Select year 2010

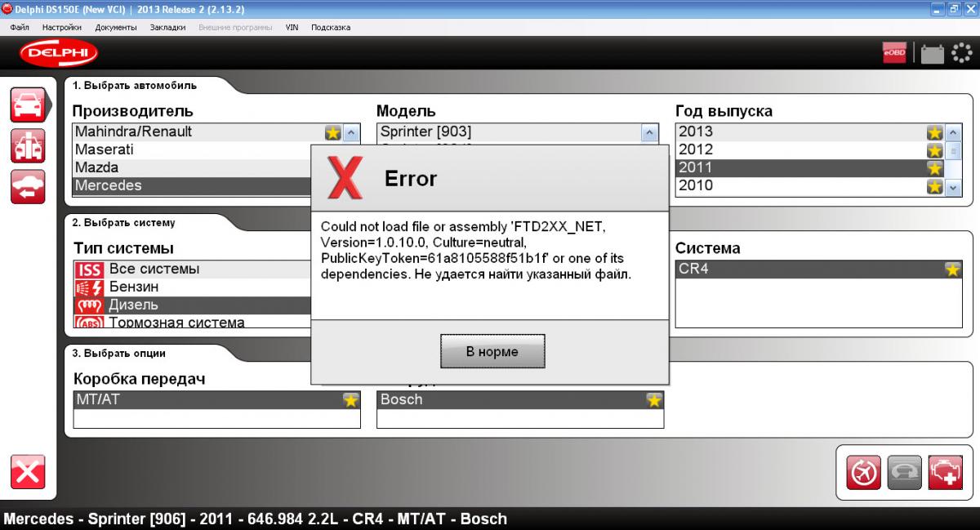coord(810,185)
